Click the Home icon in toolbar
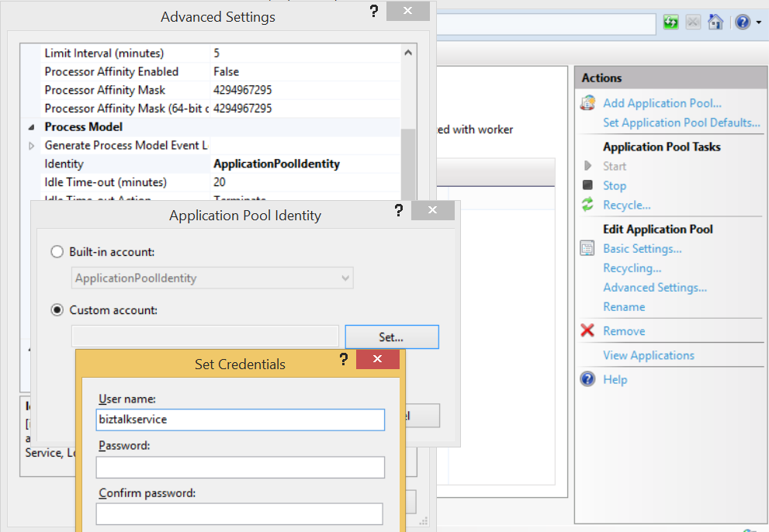Image resolution: width=769 pixels, height=532 pixels. pos(715,22)
